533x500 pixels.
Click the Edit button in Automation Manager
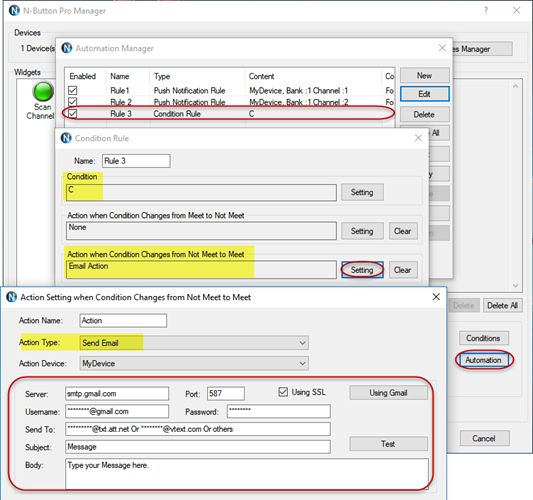[x=425, y=94]
